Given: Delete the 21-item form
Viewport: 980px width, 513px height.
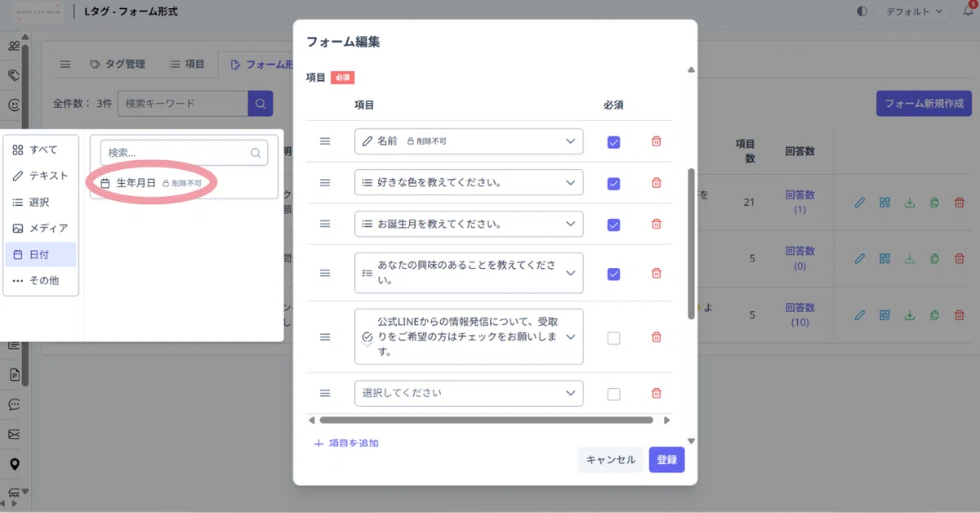Looking at the screenshot, I should click(x=960, y=202).
